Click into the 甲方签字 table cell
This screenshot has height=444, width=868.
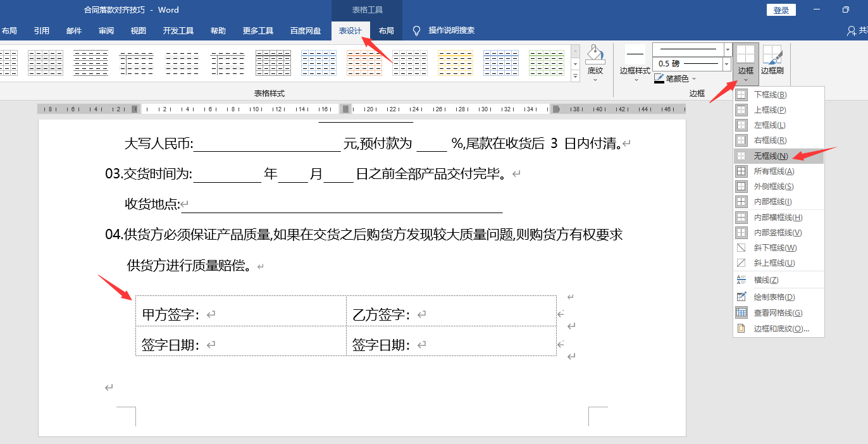click(241, 311)
